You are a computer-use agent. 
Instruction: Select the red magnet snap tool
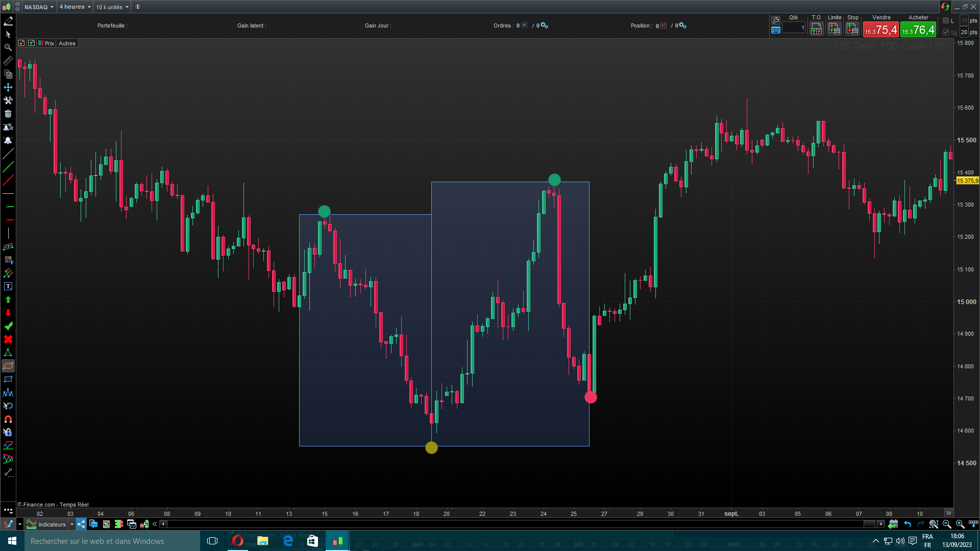8,419
